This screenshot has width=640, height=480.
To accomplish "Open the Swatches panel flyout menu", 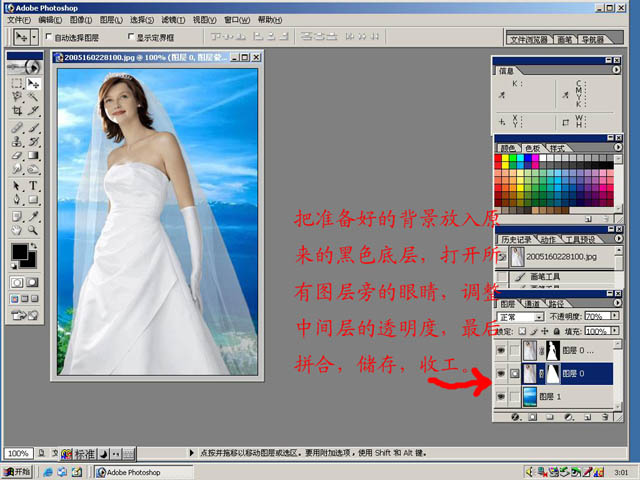I will pos(618,147).
